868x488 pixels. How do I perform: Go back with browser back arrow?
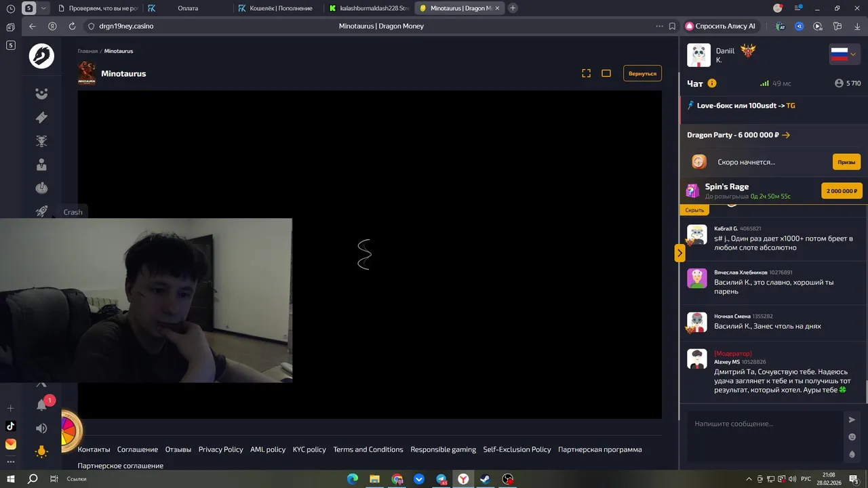pos(33,26)
